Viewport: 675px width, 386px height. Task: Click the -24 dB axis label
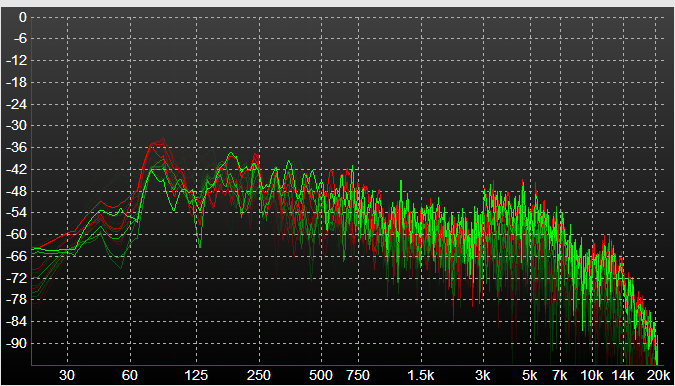click(x=17, y=104)
